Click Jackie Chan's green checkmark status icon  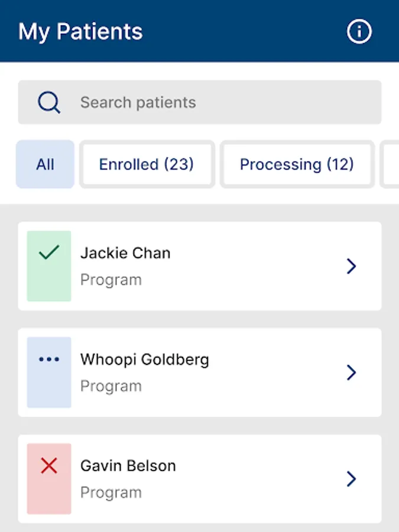pos(49,254)
